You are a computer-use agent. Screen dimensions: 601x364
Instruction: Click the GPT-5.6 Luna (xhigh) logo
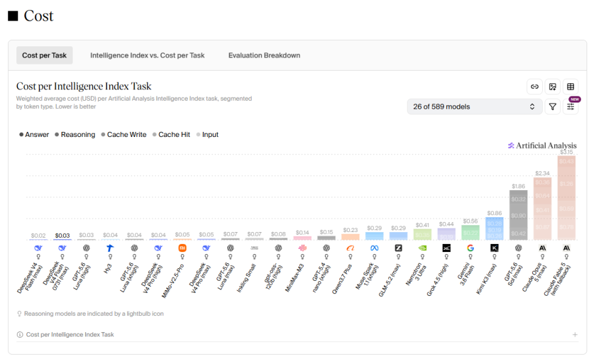click(x=134, y=248)
